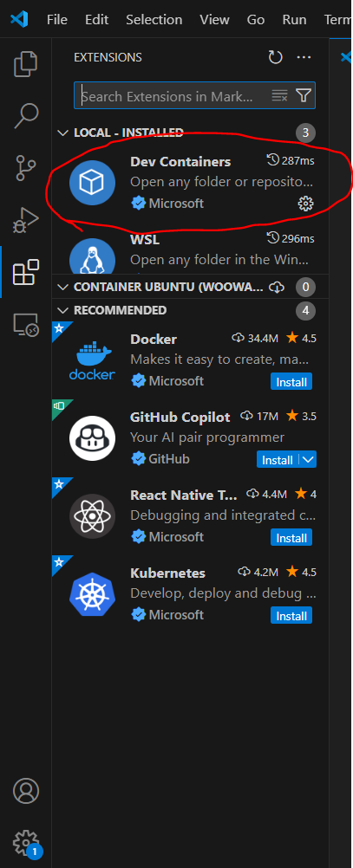353x868 pixels.
Task: Click Kubernetes 4.2M download count
Action: [x=258, y=572]
